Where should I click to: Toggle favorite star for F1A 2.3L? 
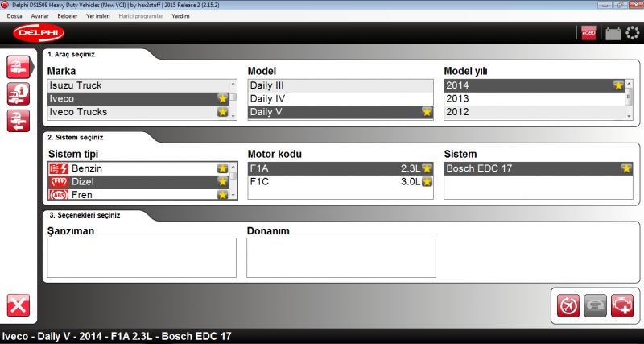[x=427, y=168]
